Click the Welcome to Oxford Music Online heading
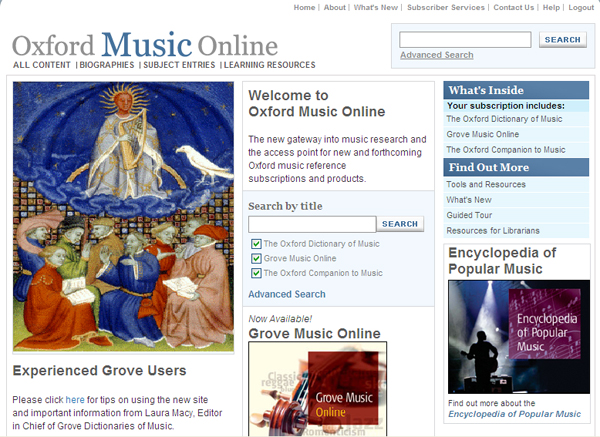The width and height of the screenshot is (600, 437). coord(317,103)
